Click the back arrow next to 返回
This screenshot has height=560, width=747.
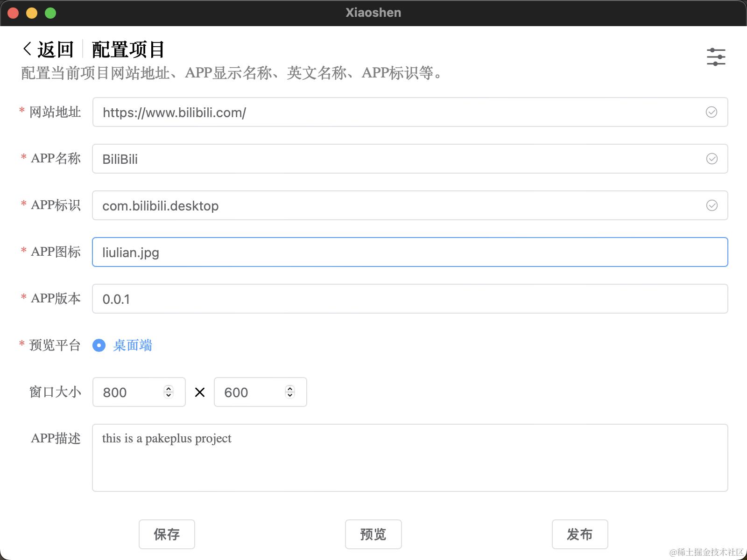point(27,49)
